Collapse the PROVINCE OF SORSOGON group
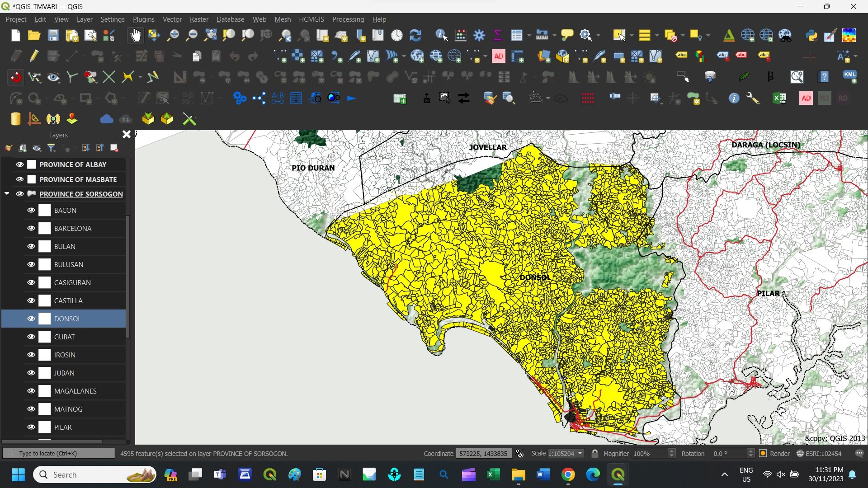 pyautogui.click(x=7, y=194)
